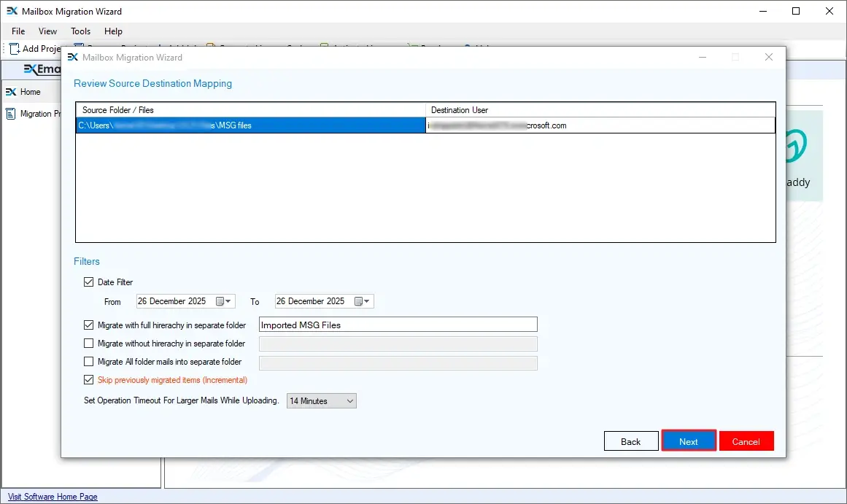The height and width of the screenshot is (504, 847).
Task: Open the Tools menu
Action: (80, 31)
